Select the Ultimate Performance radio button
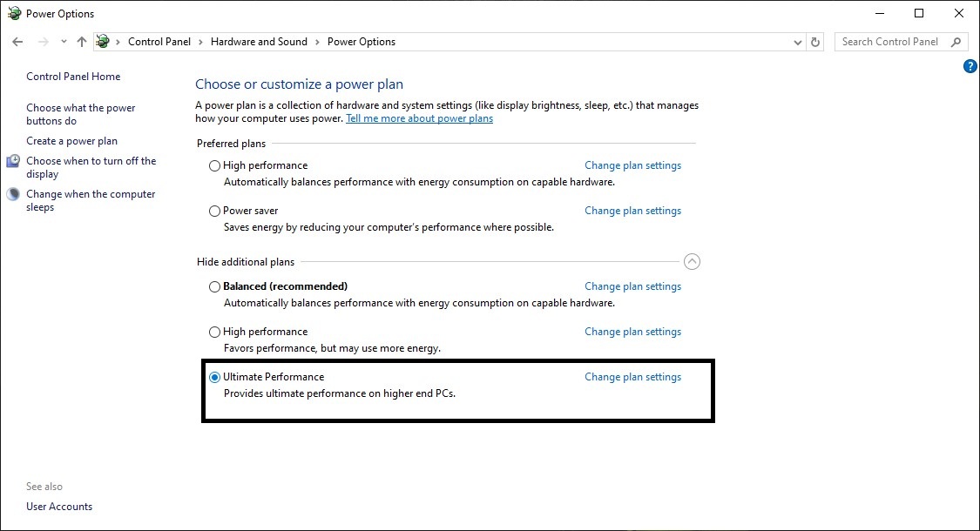980x531 pixels. [215, 377]
